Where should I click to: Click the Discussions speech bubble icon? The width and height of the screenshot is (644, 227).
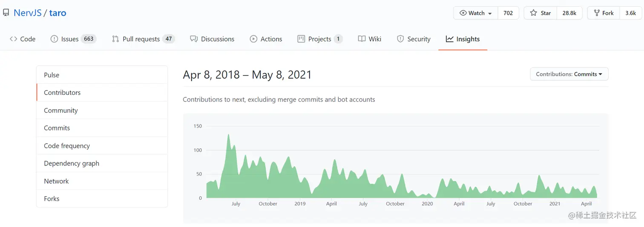194,39
